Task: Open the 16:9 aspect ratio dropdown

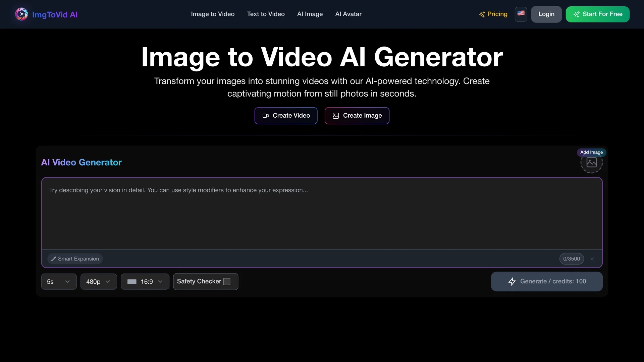Action: pyautogui.click(x=145, y=282)
